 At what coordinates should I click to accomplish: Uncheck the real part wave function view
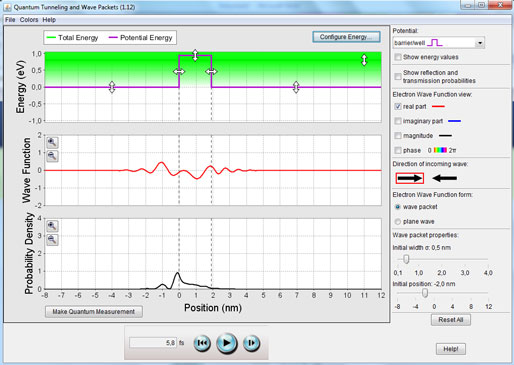click(x=398, y=106)
